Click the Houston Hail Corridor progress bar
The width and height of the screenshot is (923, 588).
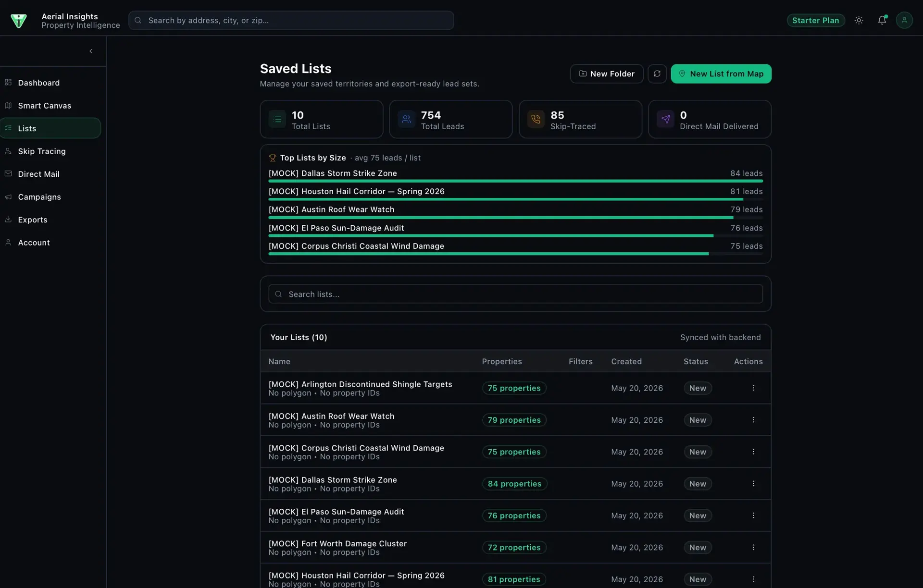tap(515, 199)
